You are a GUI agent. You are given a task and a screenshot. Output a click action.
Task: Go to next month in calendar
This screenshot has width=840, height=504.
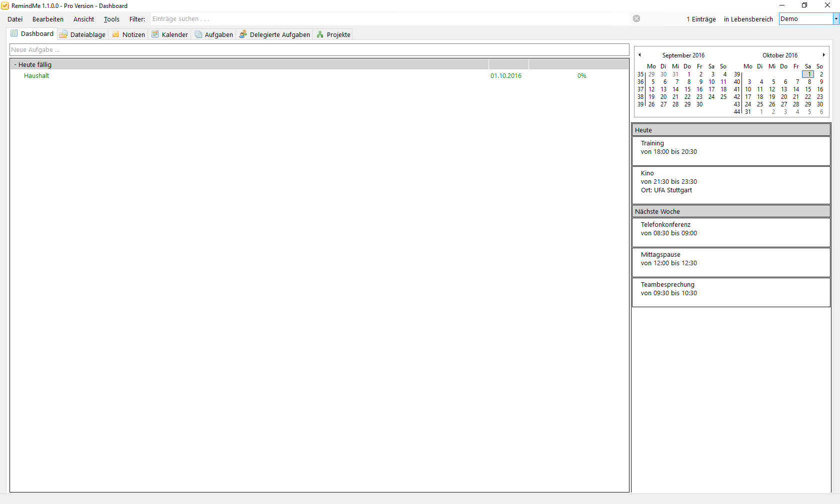point(823,55)
